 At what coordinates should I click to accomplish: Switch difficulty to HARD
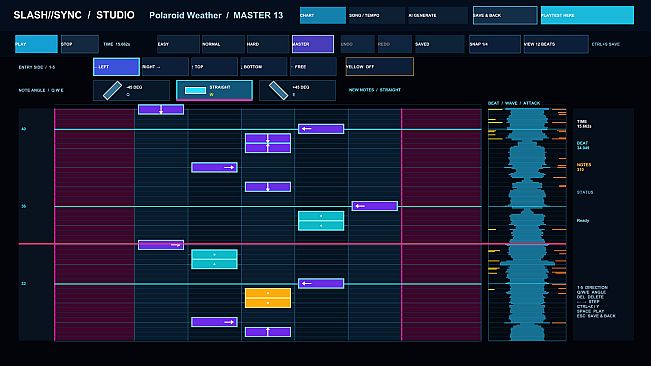click(267, 44)
